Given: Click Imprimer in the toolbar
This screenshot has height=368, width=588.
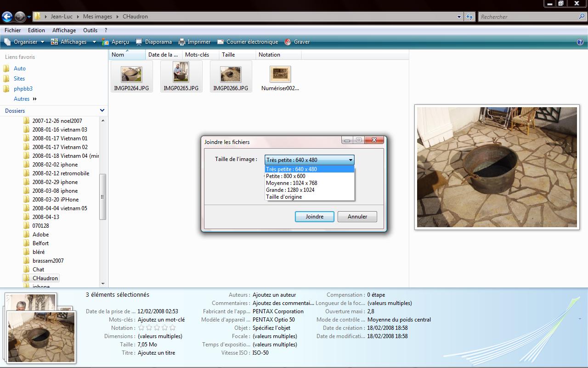Looking at the screenshot, I should tap(194, 42).
